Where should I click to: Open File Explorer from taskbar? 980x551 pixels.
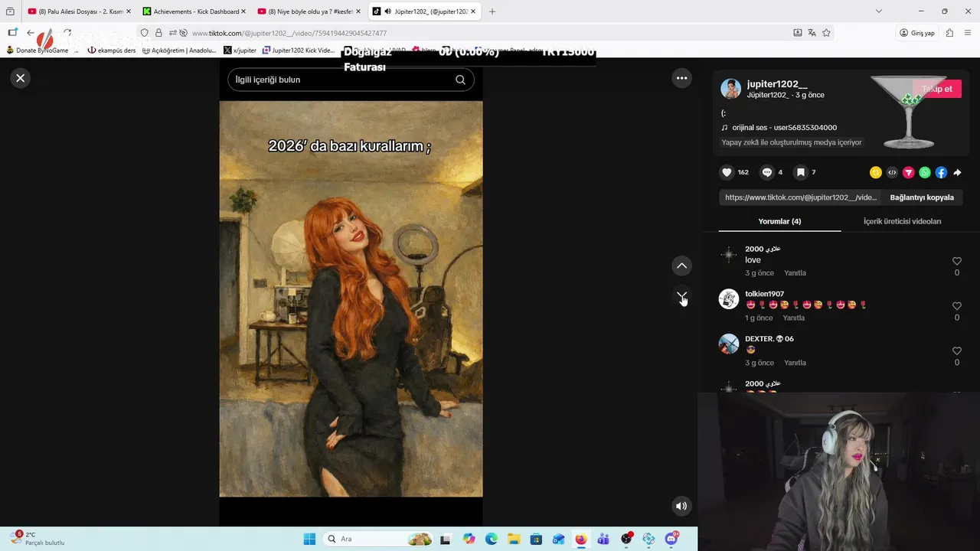[514, 539]
